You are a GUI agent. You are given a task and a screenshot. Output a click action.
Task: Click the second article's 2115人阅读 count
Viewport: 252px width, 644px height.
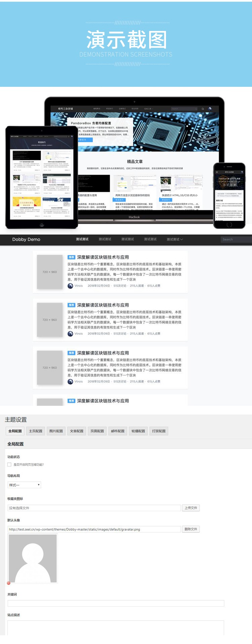click(137, 333)
